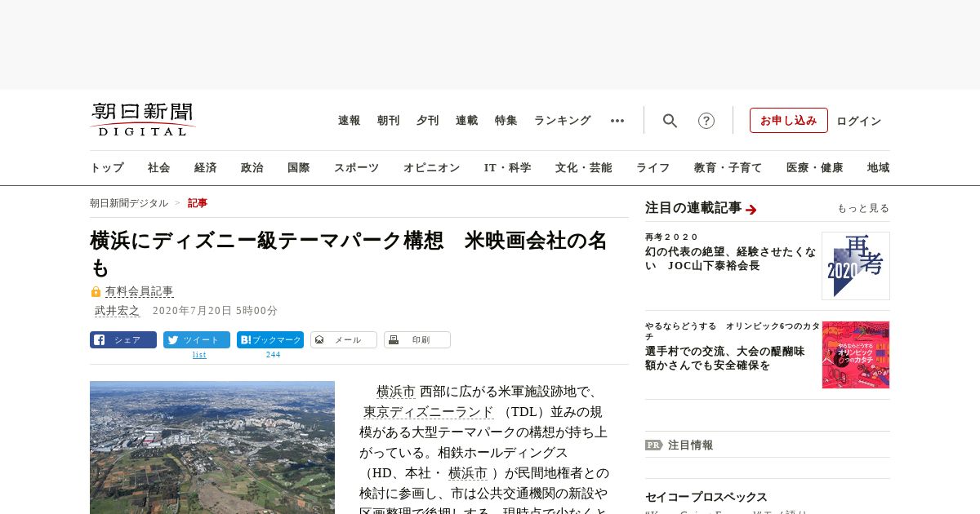Open 特集 in header menu

pyautogui.click(x=506, y=121)
